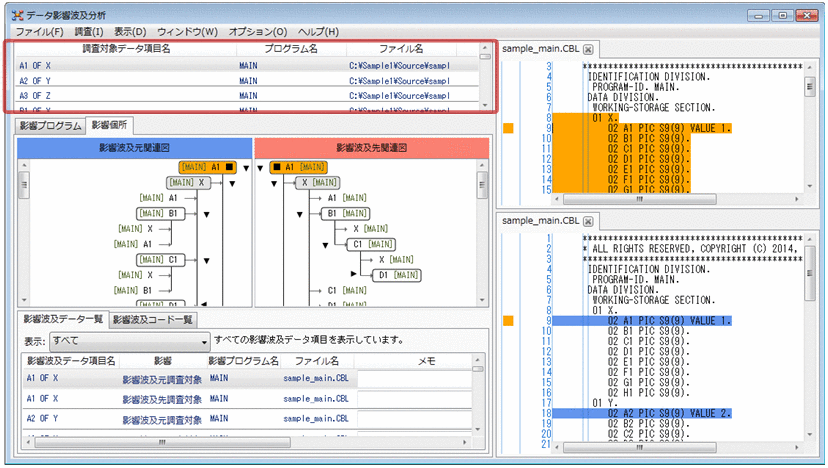Select the boxed D1 [MAIN] node in 影響波及先関連図
This screenshot has height=468, width=828.
397,275
